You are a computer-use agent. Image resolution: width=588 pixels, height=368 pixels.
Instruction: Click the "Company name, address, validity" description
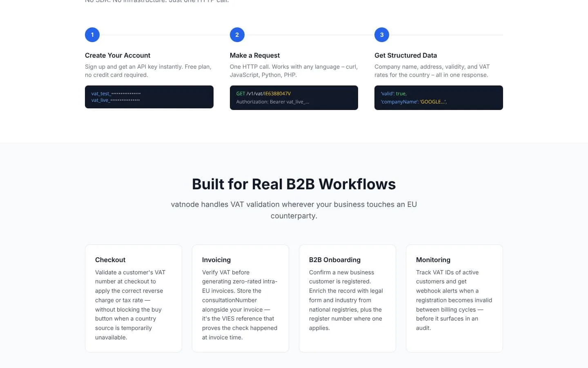(432, 71)
